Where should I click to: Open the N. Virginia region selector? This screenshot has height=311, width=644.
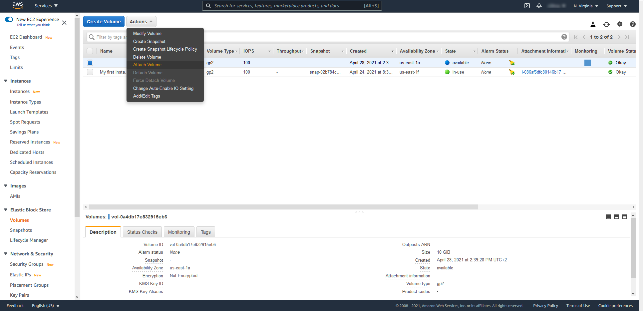tap(586, 6)
